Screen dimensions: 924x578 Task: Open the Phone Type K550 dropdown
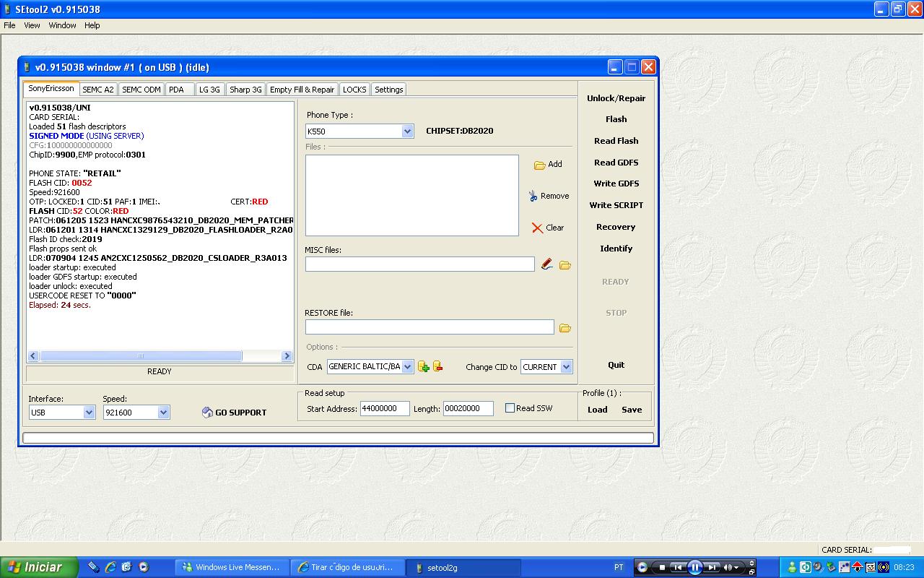point(407,131)
